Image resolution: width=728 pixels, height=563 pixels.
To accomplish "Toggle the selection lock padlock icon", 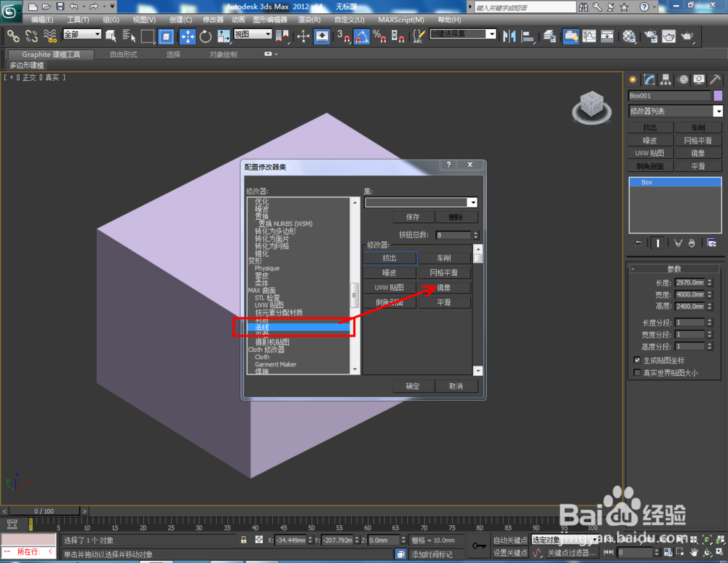I will click(x=243, y=540).
